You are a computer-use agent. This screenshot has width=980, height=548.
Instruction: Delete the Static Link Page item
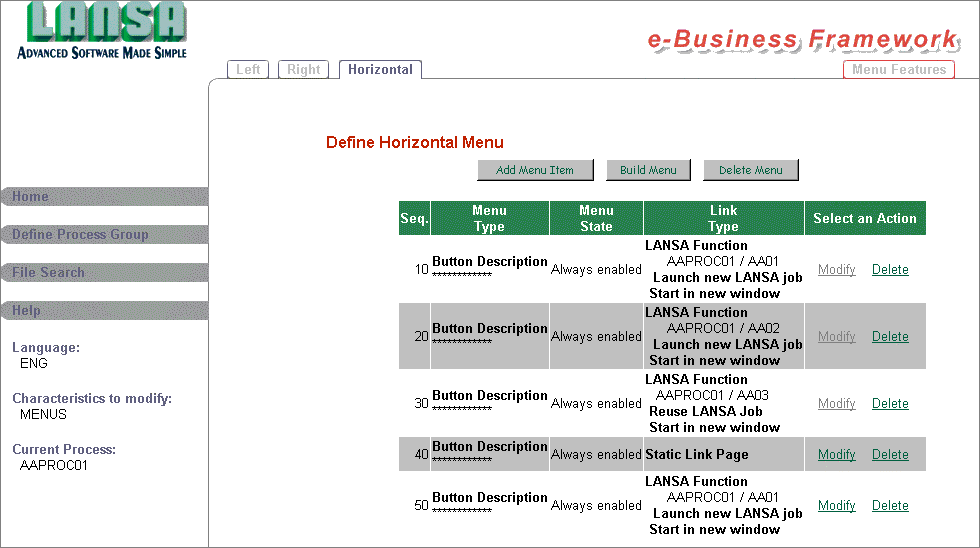(x=890, y=454)
